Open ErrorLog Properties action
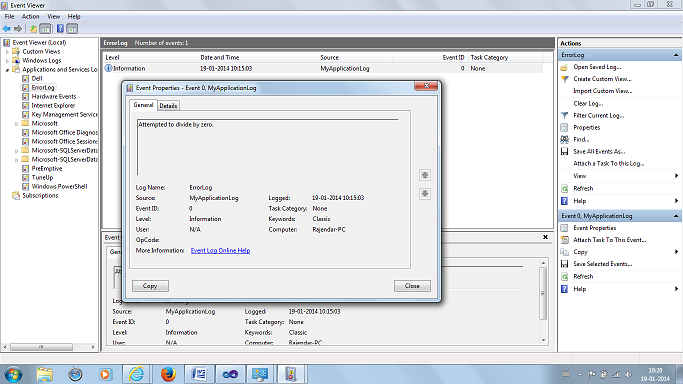Viewport: 683px width, 384px height. tap(587, 128)
